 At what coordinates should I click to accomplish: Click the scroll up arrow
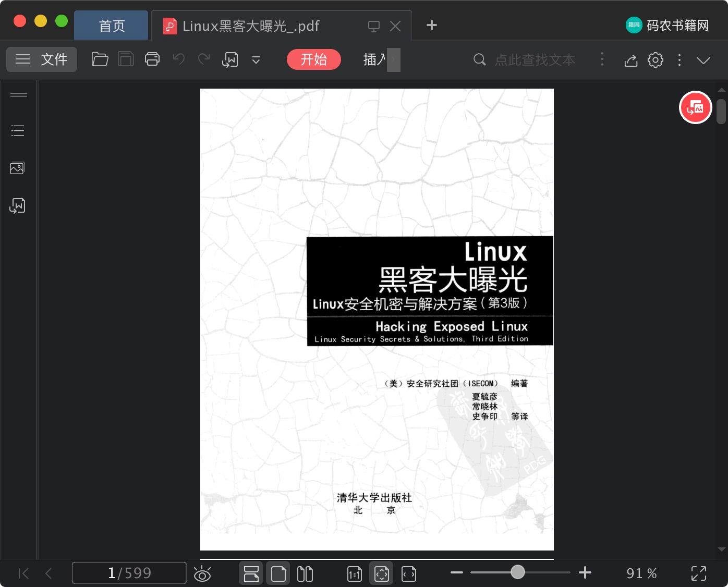(722, 90)
